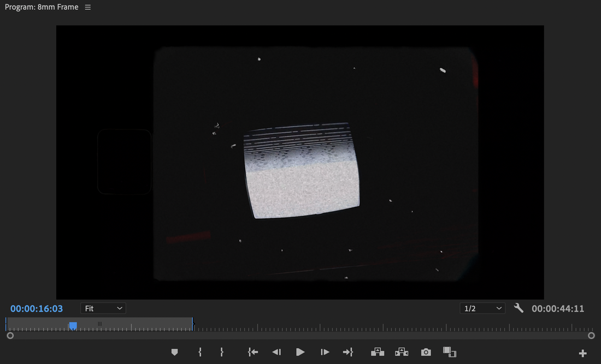
Task: Click the 00:00:44:11 duration timecode
Action: click(558, 309)
